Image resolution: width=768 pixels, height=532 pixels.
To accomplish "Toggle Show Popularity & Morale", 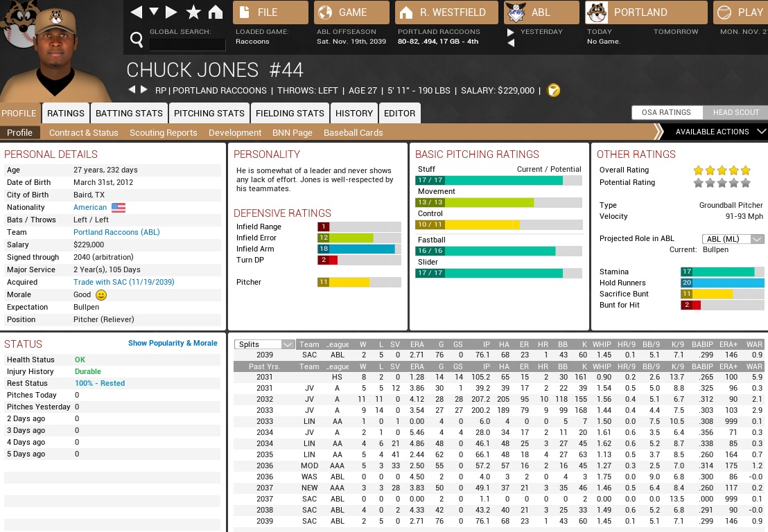I will coord(173,343).
